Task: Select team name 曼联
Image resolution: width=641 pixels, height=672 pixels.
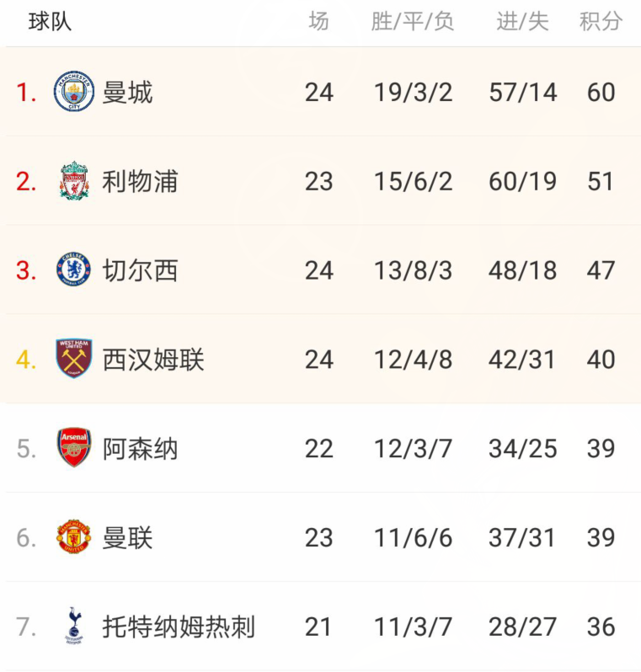Action: pos(127,538)
